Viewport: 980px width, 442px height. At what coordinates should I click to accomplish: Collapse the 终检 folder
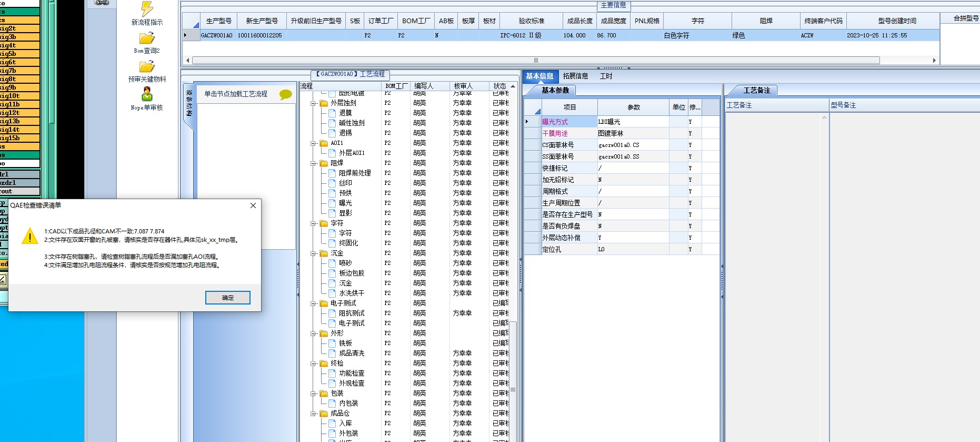pyautogui.click(x=313, y=364)
